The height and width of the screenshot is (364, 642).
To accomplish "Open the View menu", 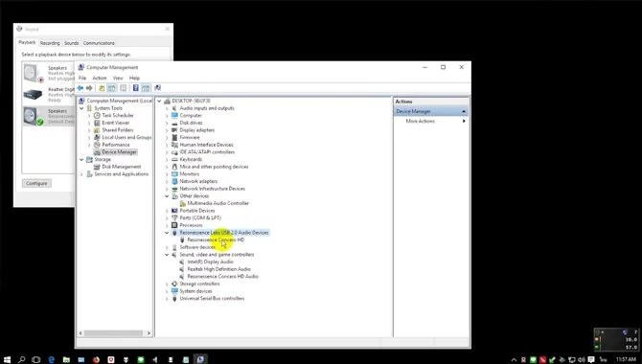I will [x=118, y=78].
